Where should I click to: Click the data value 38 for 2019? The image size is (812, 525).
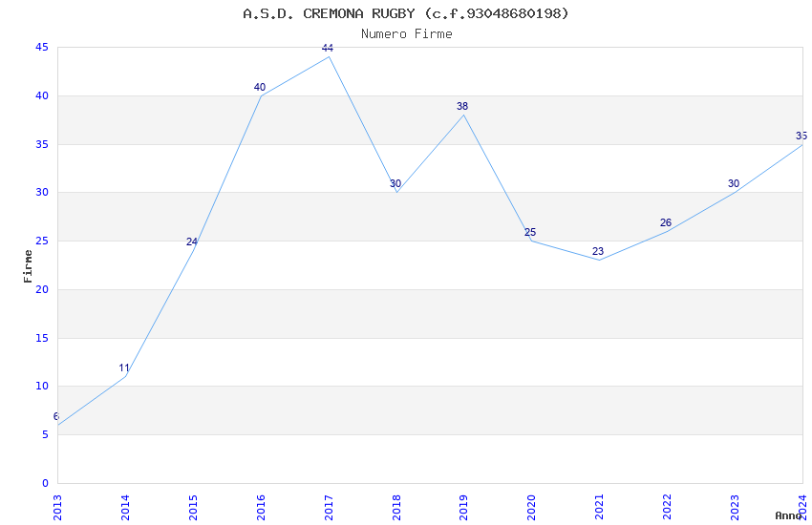point(462,106)
